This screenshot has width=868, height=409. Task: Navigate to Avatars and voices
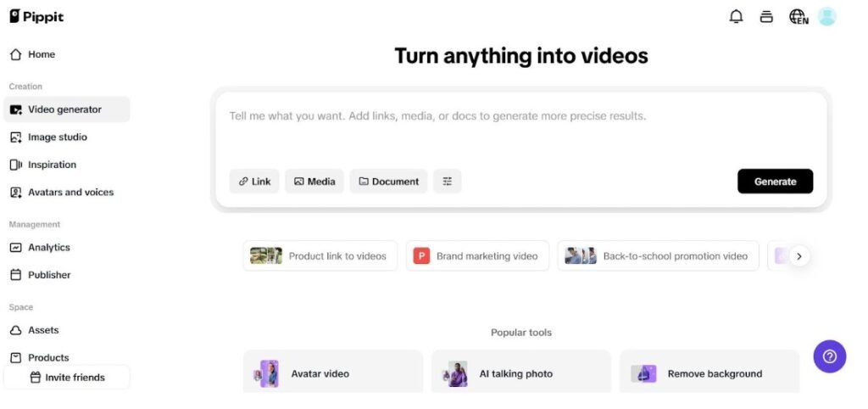70,193
